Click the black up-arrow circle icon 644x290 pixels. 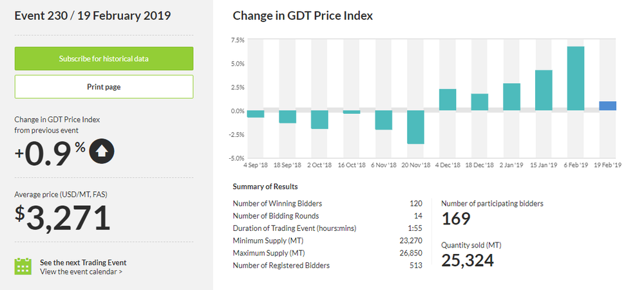coord(102,150)
